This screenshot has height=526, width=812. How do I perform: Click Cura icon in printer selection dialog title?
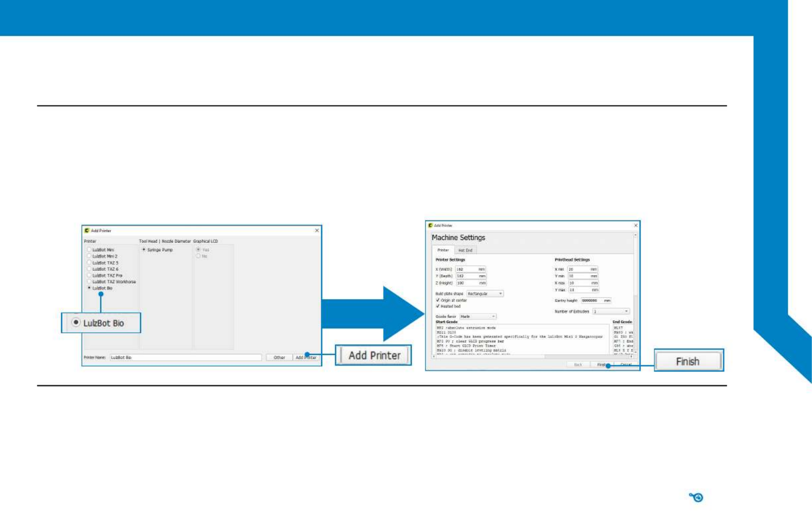click(x=87, y=230)
